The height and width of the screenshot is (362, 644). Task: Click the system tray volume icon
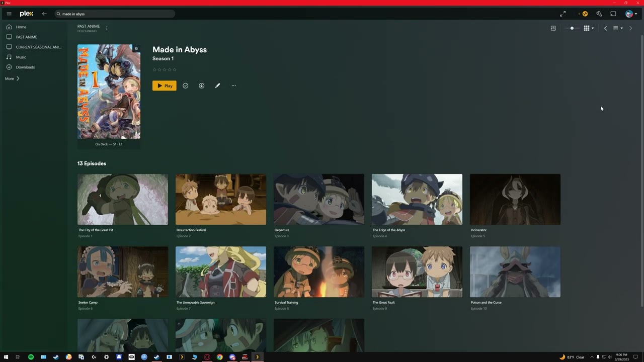tap(610, 357)
